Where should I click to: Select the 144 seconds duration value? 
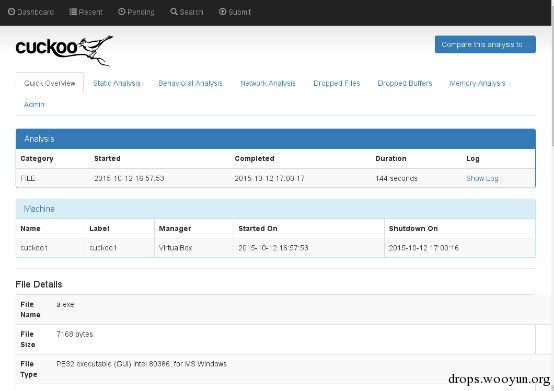tap(396, 178)
